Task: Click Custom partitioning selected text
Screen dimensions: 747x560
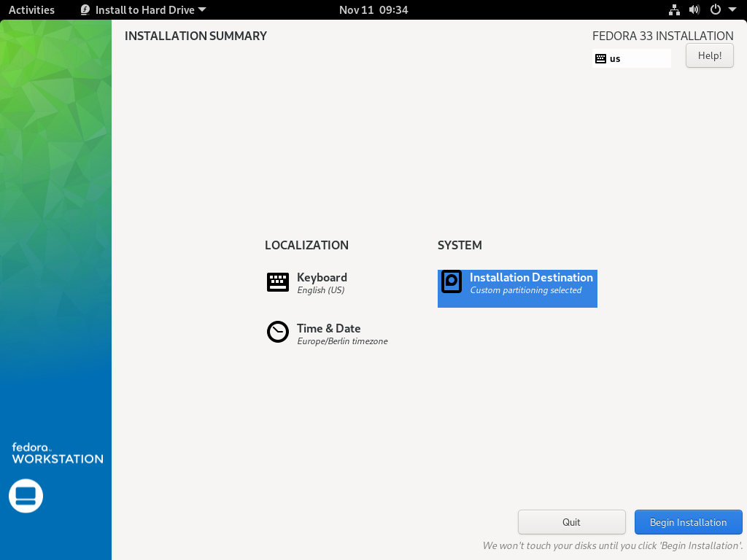Action: (525, 290)
